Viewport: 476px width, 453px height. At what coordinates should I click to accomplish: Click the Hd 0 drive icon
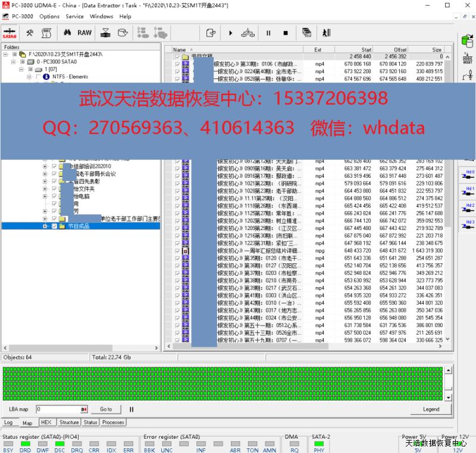click(x=469, y=174)
